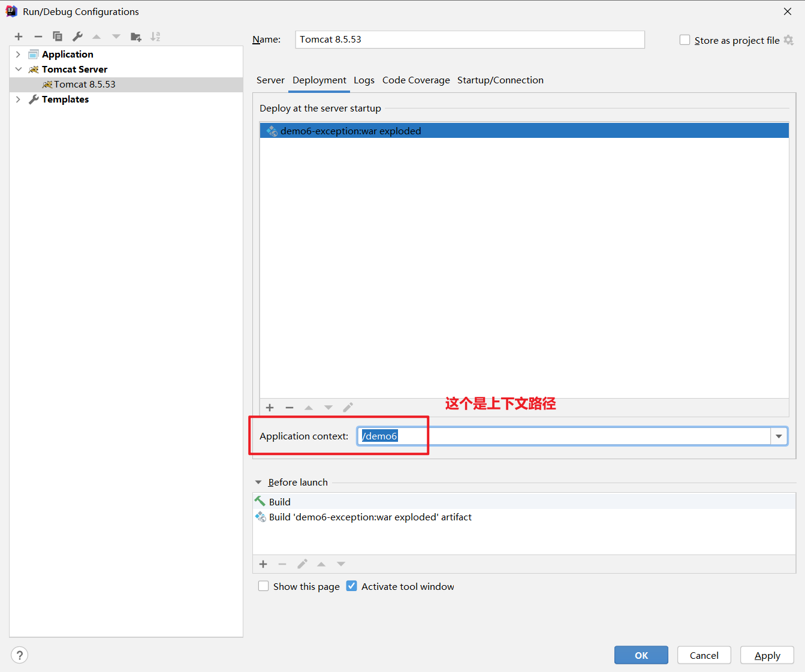Click the hammer icon on the Build task
805x672 pixels.
point(260,501)
